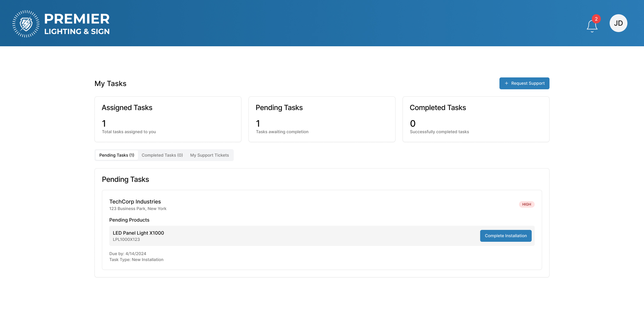Switch to the Completed Tasks (0) tab
This screenshot has height=318, width=644.
click(x=162, y=155)
